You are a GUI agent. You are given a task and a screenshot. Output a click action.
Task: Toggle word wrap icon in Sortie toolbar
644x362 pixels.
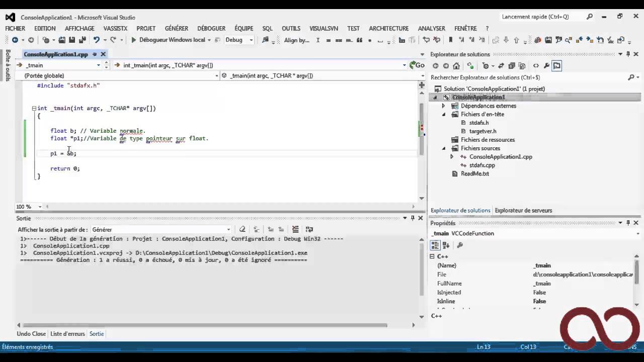click(x=309, y=230)
